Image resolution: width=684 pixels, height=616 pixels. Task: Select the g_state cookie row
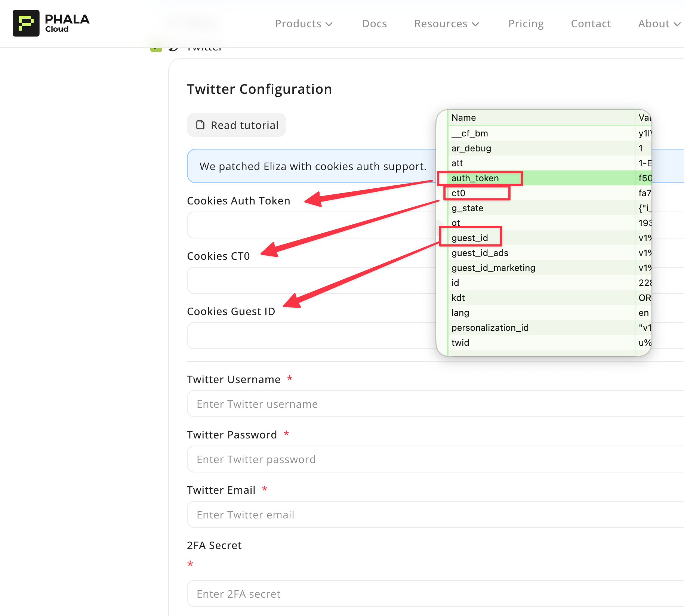point(549,208)
